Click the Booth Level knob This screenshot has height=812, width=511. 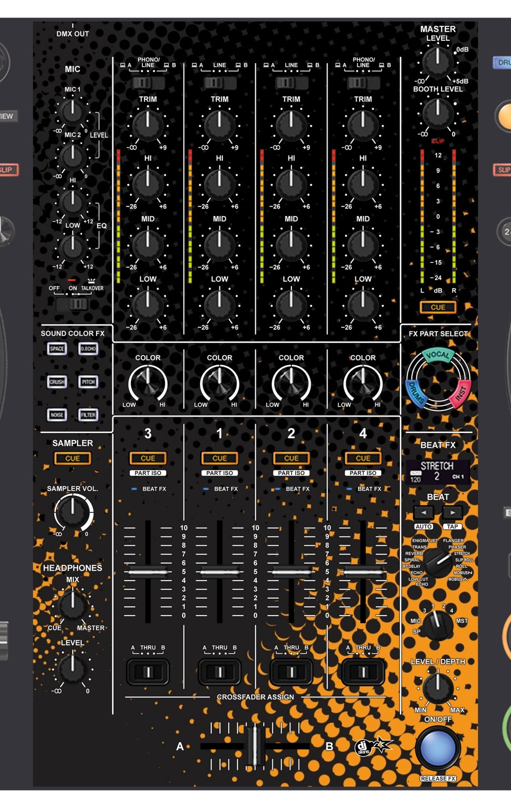(x=438, y=113)
